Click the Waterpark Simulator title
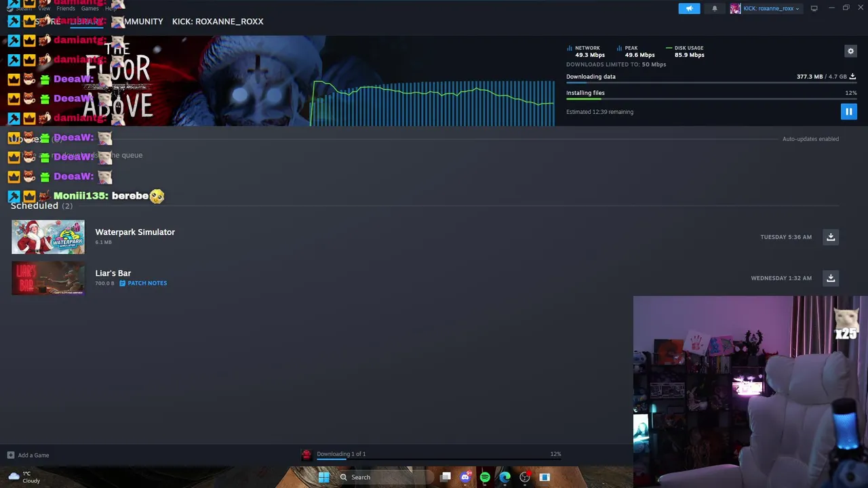868x488 pixels. pyautogui.click(x=135, y=232)
